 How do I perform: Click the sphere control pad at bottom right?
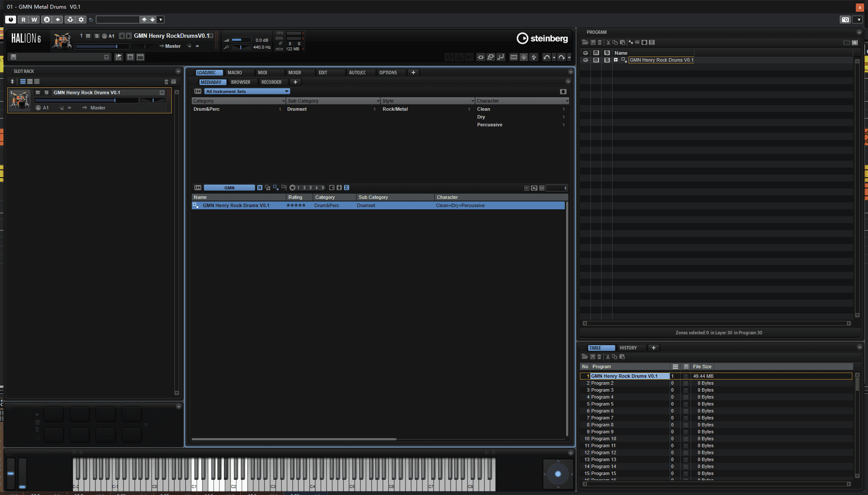click(x=558, y=474)
